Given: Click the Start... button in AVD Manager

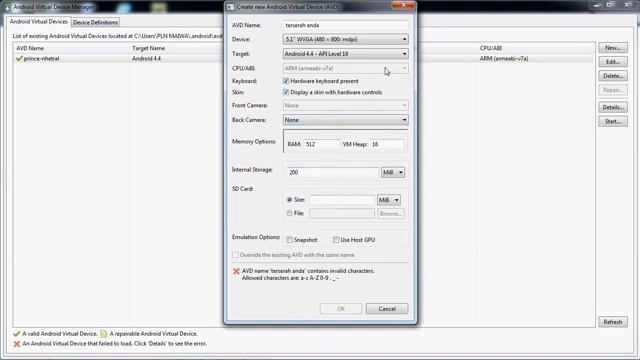Looking at the screenshot, I should (613, 121).
